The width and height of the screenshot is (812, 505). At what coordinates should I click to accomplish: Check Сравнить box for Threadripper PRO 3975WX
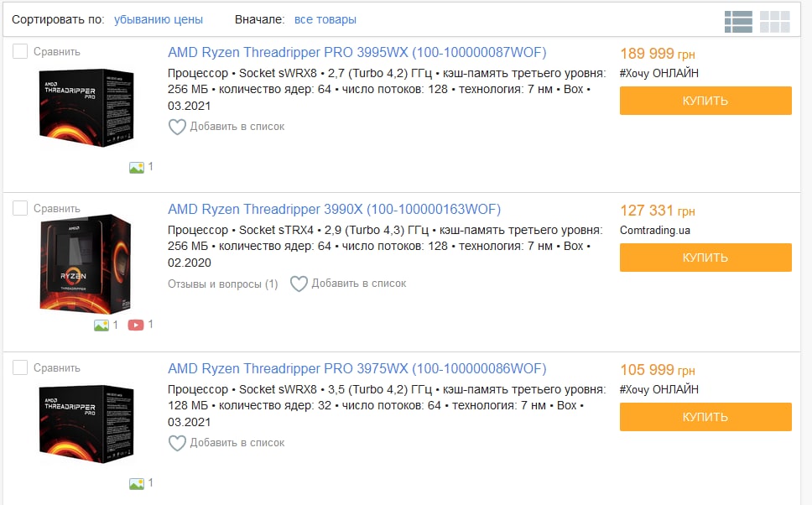(x=19, y=367)
